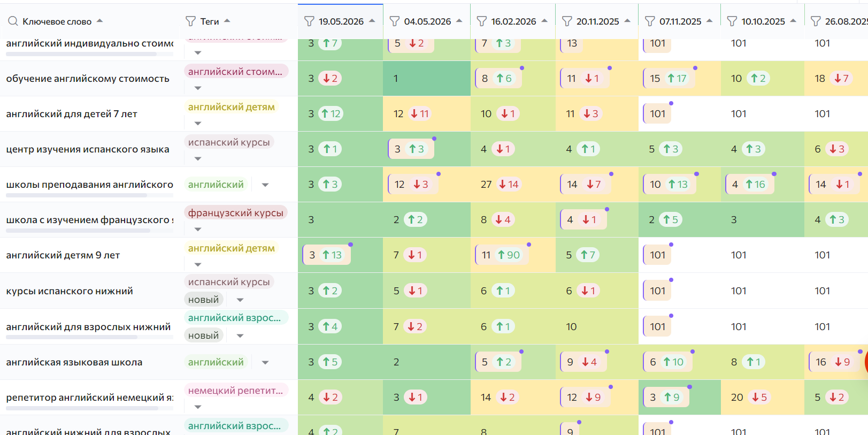Expand tags for английский для детей 7 лет
This screenshot has height=435, width=868.
(198, 123)
